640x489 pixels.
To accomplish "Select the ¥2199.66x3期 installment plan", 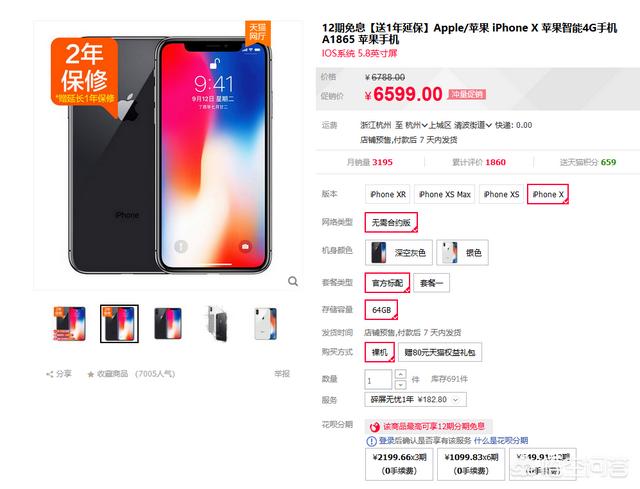I will point(399,464).
